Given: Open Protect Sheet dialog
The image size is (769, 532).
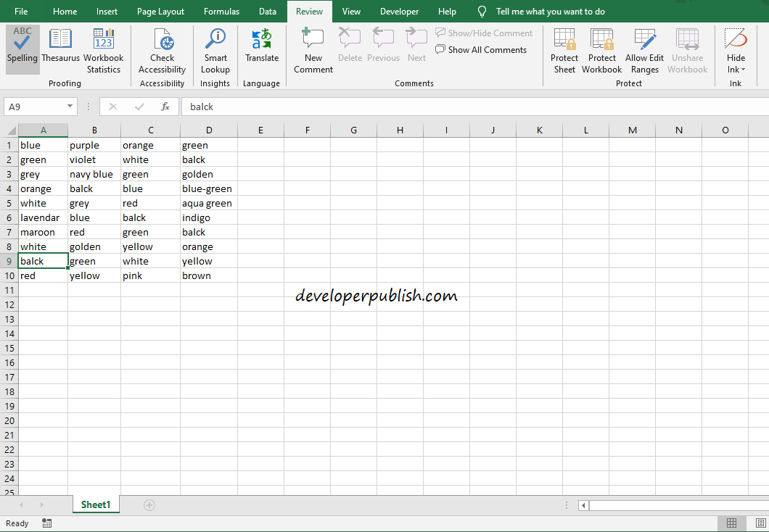Looking at the screenshot, I should pos(564,49).
